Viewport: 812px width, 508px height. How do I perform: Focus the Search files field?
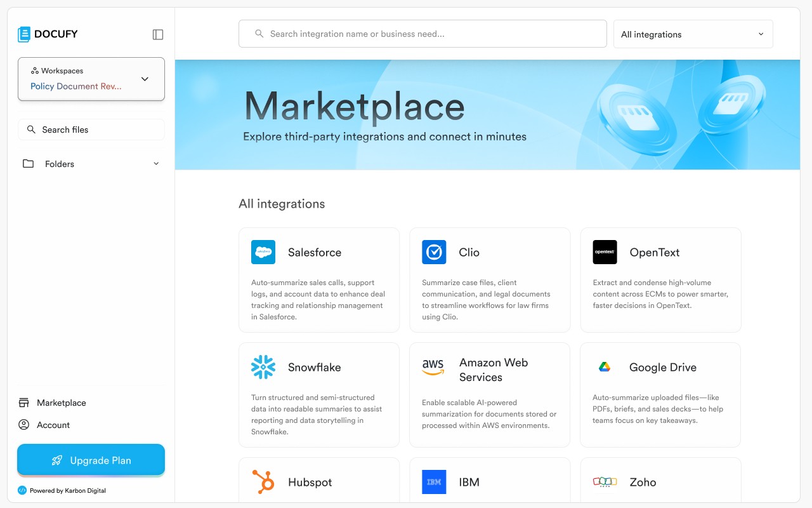click(x=91, y=130)
